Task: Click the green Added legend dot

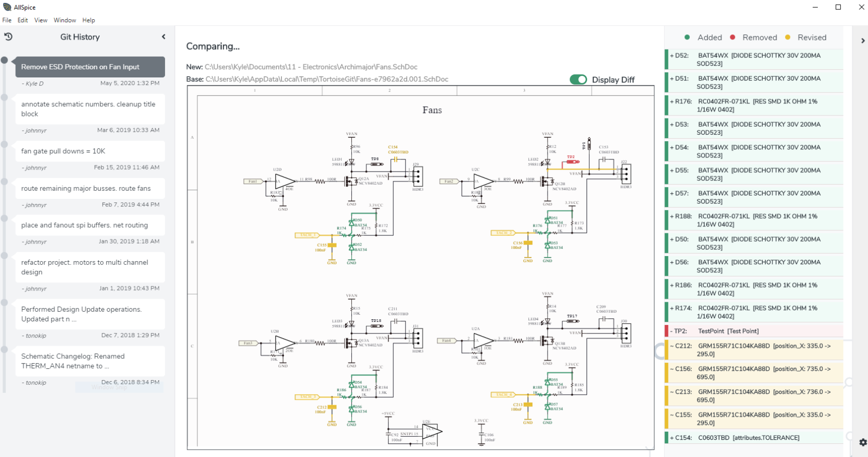Action: coord(687,37)
